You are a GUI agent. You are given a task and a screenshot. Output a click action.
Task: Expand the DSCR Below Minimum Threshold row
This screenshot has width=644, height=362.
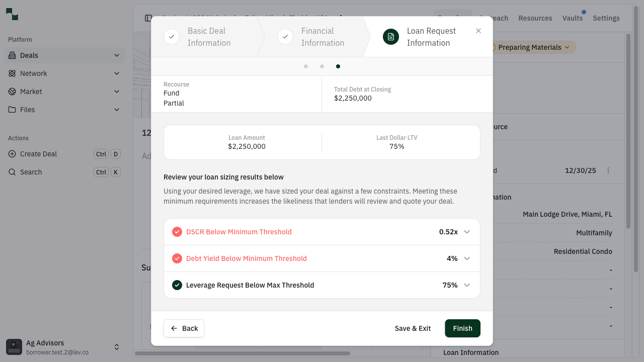coord(466,232)
